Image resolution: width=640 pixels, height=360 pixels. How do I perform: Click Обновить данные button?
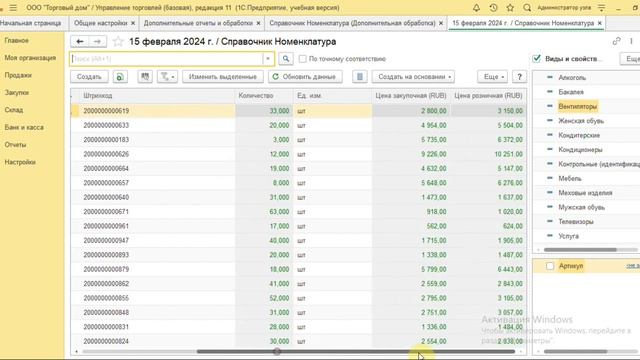[x=305, y=77]
